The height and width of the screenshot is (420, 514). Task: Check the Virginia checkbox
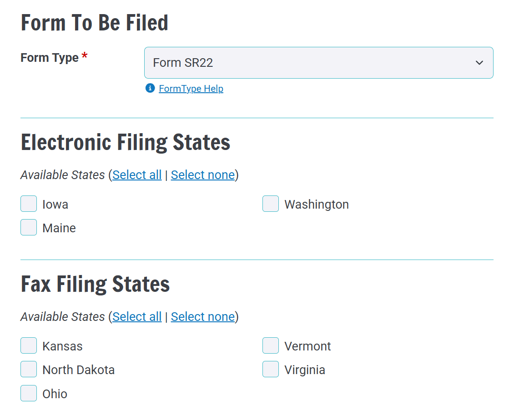[270, 369]
